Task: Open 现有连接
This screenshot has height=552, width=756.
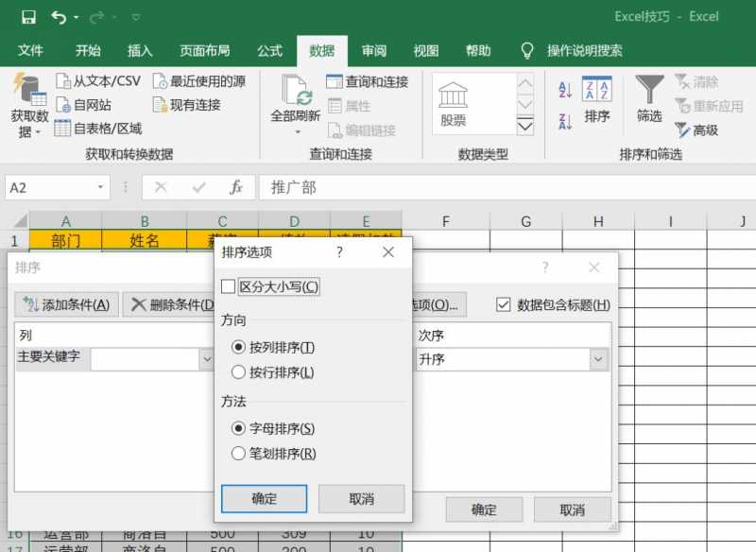Action: (186, 105)
